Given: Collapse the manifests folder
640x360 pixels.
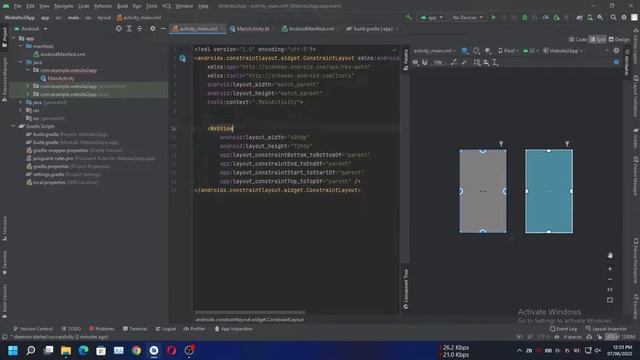Looking at the screenshot, I should click(x=21, y=46).
